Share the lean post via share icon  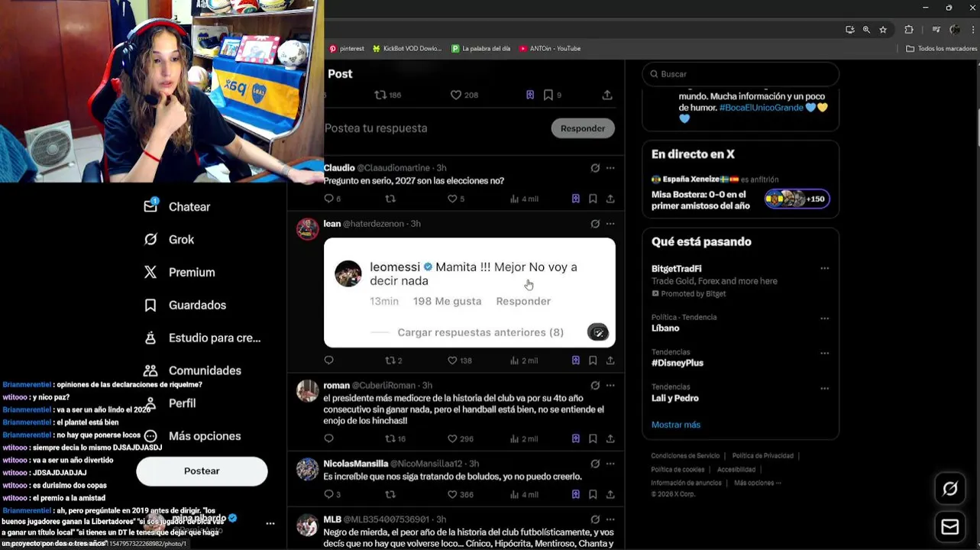[x=610, y=360]
